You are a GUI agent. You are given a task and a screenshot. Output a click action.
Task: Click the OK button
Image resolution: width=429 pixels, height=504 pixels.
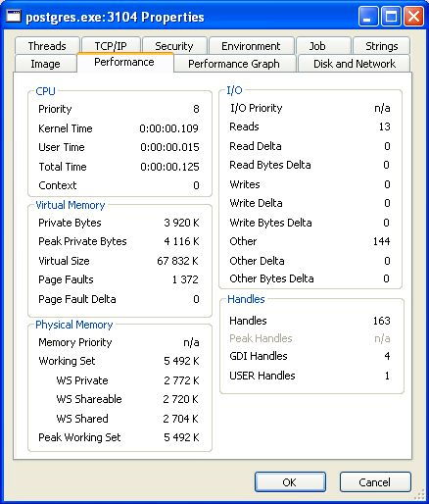[290, 481]
